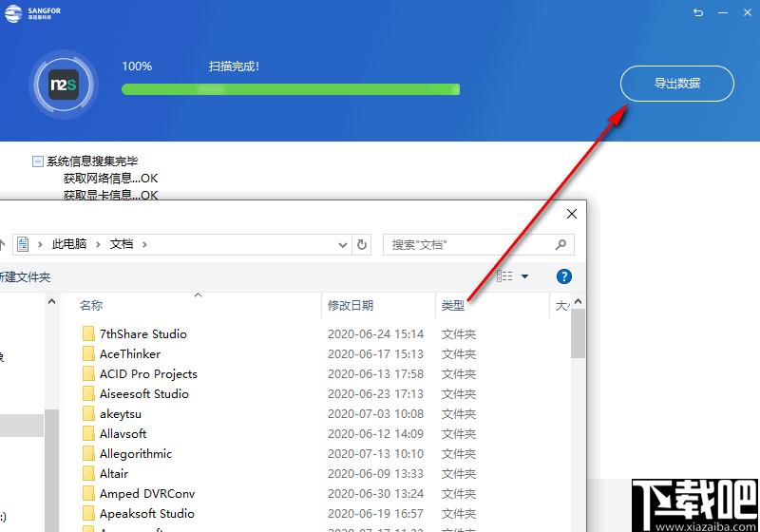Select the Altair folder icon

click(x=88, y=473)
